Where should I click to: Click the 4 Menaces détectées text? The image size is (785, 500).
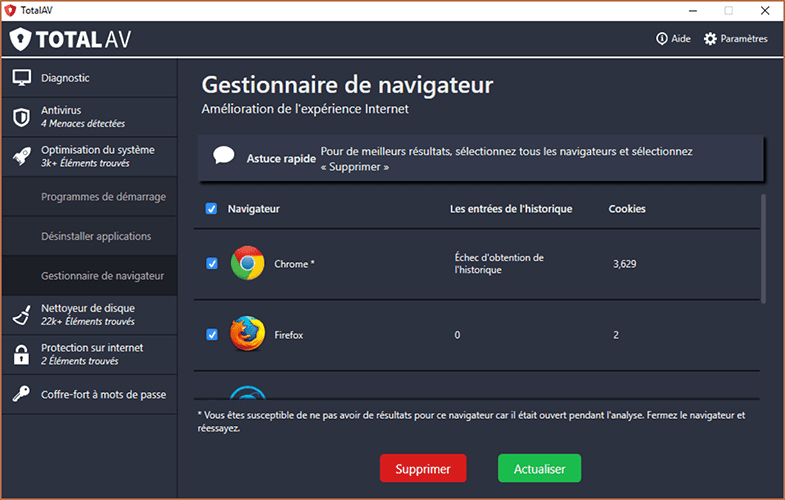pyautogui.click(x=83, y=123)
